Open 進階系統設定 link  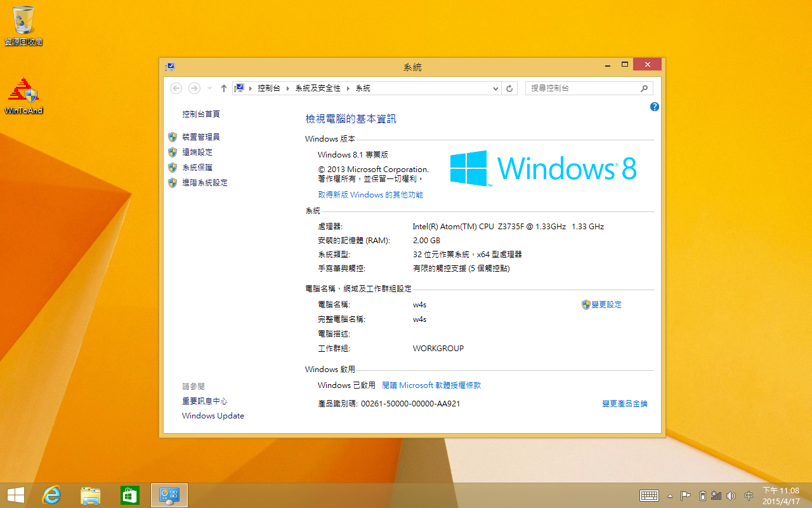coord(205,183)
